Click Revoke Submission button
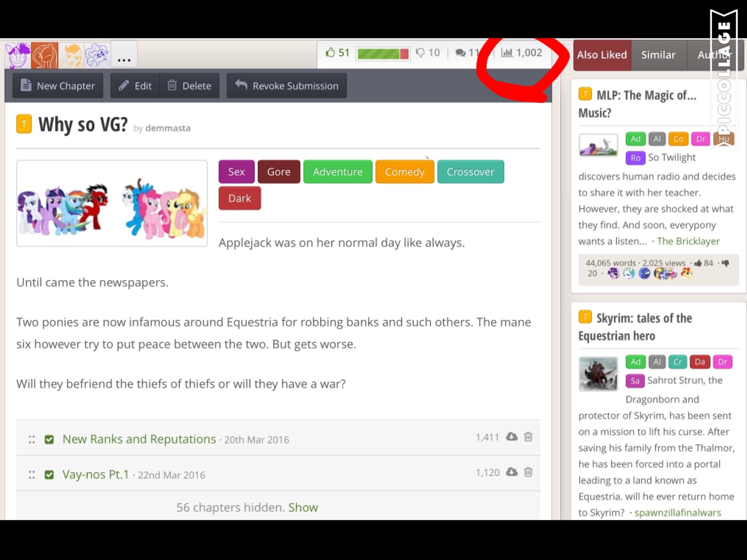This screenshot has height=560, width=747. pyautogui.click(x=287, y=86)
